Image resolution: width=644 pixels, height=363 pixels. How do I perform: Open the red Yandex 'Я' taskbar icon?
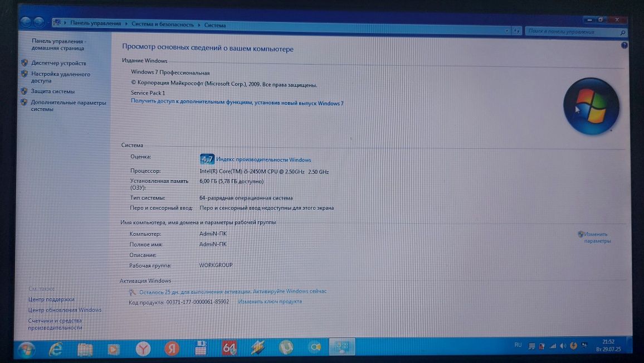click(x=172, y=349)
